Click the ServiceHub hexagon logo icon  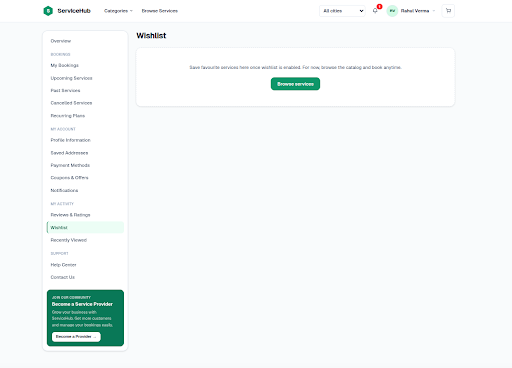48,11
